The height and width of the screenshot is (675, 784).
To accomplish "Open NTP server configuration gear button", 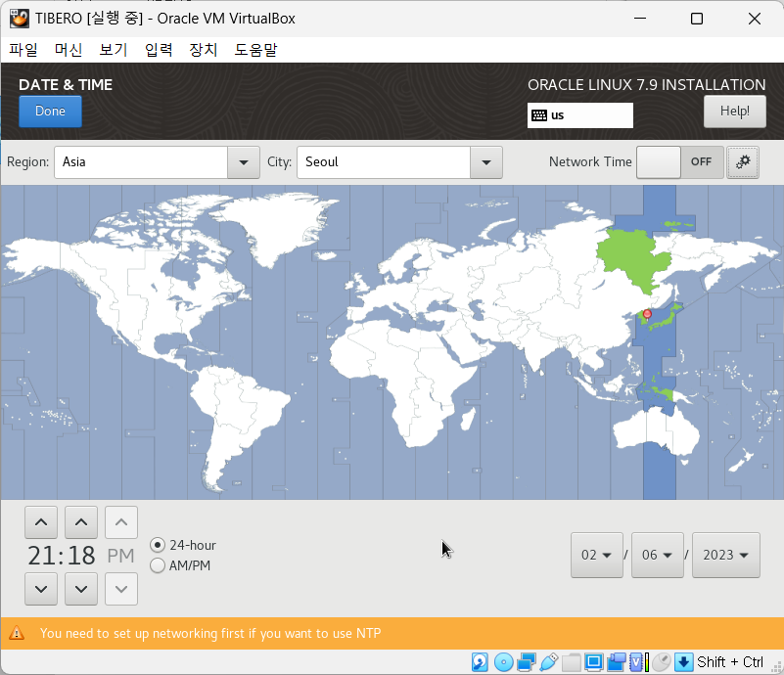I will [743, 162].
